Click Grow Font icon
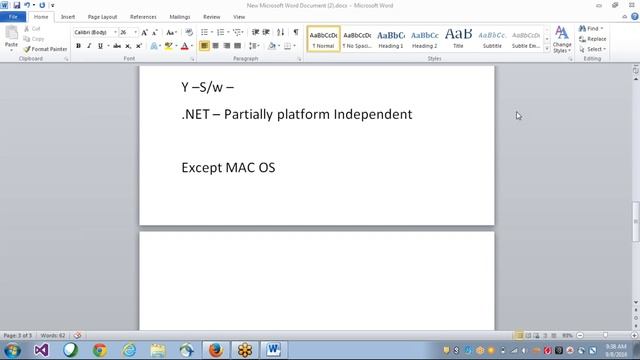 point(144,32)
